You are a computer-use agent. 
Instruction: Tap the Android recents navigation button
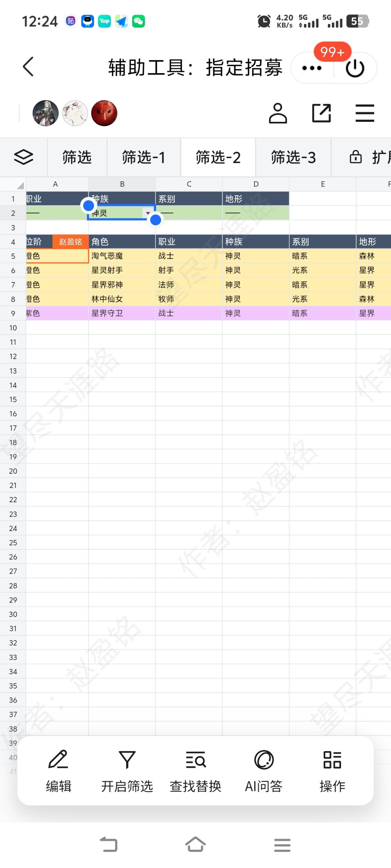pyautogui.click(x=282, y=845)
